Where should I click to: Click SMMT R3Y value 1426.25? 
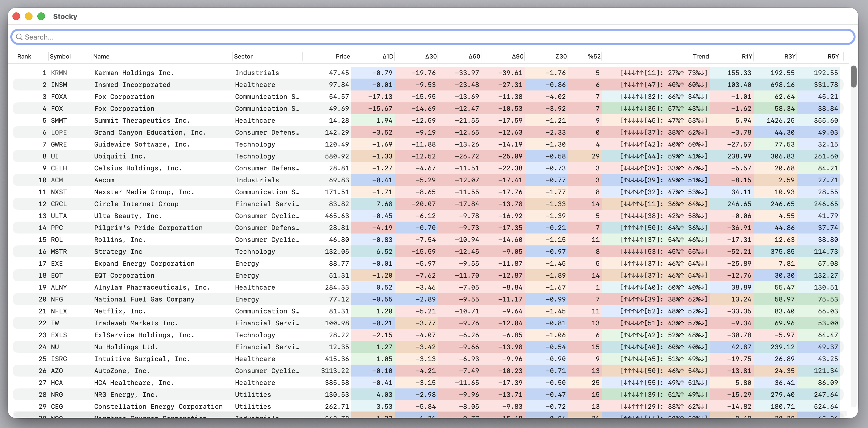(780, 121)
